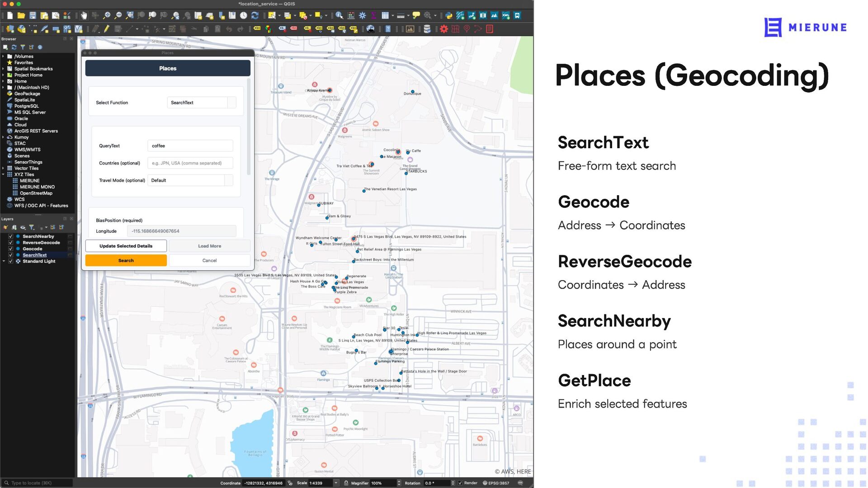Click the Coordinate field in status bar

pos(264,483)
